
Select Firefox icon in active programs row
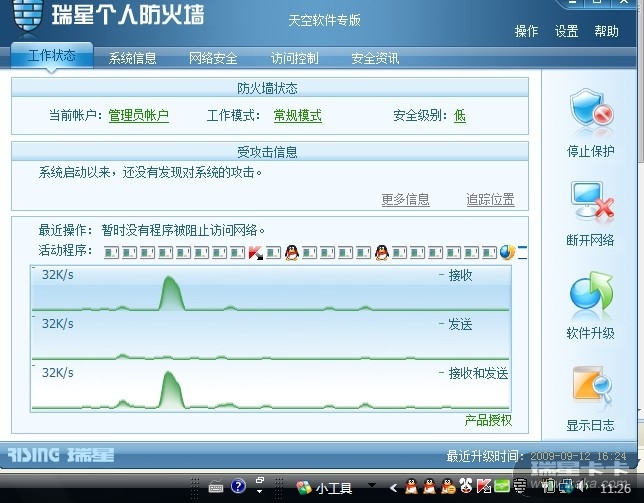click(508, 252)
